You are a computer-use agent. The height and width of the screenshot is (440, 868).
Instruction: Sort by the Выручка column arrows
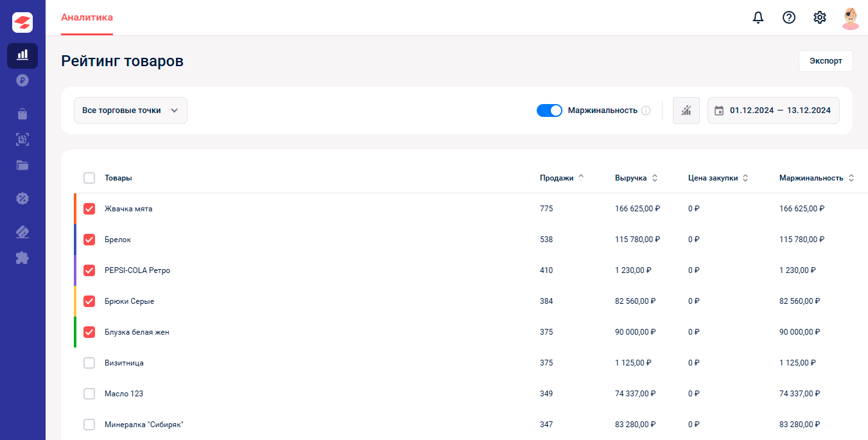pos(655,178)
